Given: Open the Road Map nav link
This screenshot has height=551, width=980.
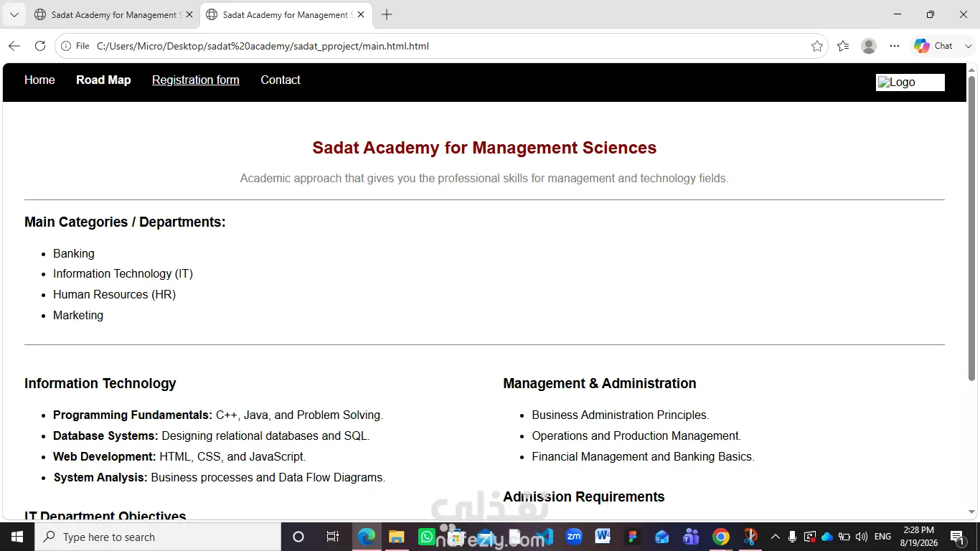Looking at the screenshot, I should point(103,80).
